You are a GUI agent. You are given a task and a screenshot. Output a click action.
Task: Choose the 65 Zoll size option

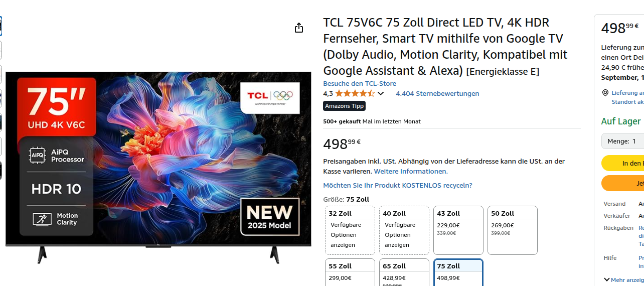tap(404, 272)
